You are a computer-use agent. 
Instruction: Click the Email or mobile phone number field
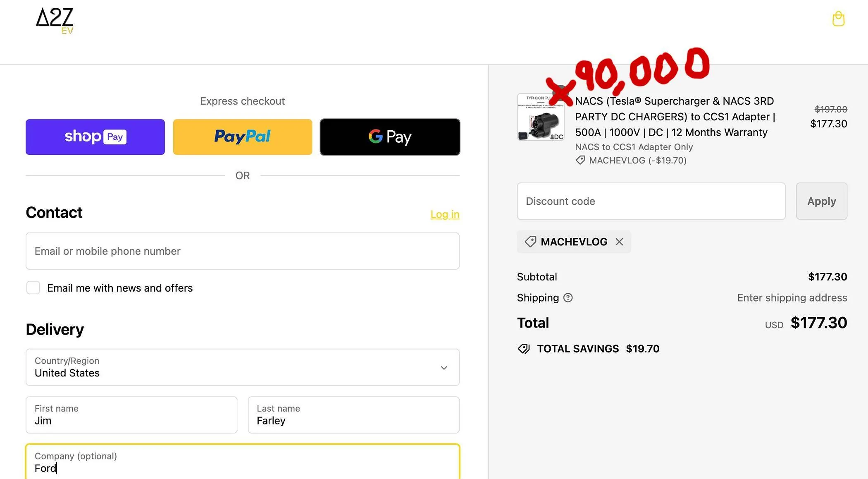click(243, 251)
